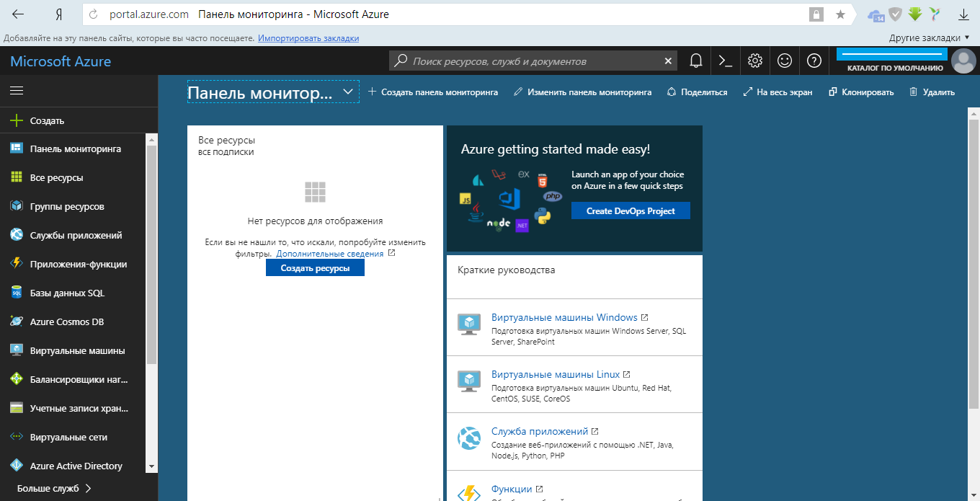Open the notifications bell icon
This screenshot has width=980, height=501.
696,61
